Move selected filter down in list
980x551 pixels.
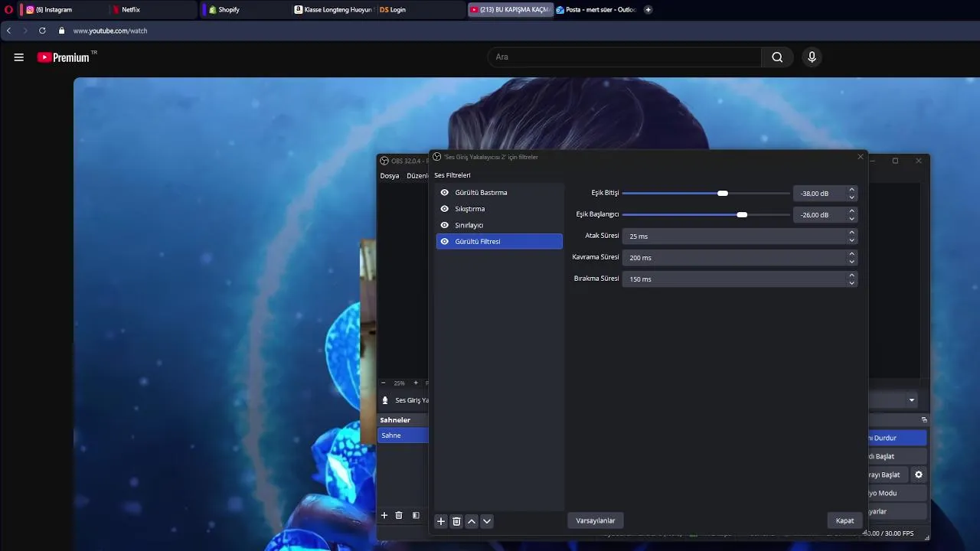point(487,521)
